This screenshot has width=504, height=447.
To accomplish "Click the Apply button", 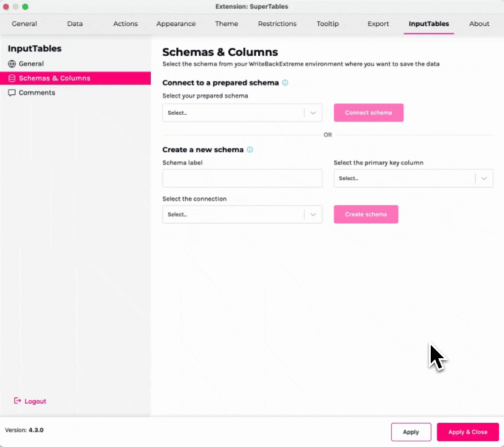I will pos(411,432).
